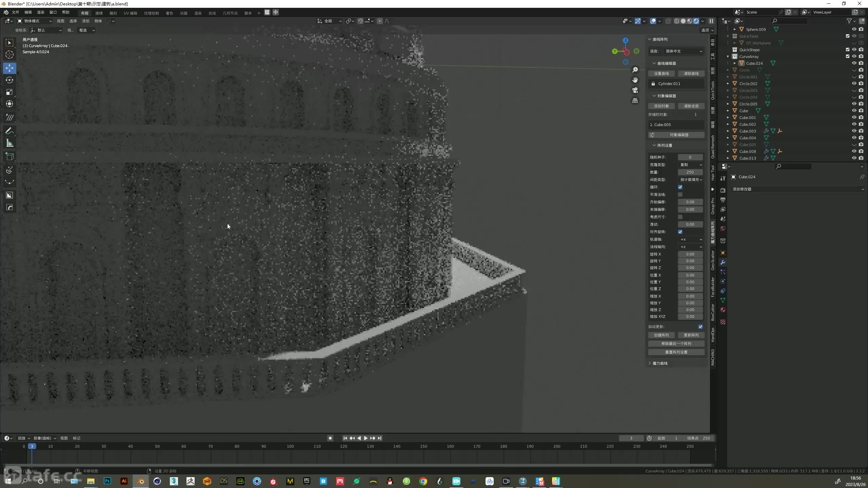The image size is (868, 488).
Task: Click the 清除曲线 button
Action: tap(691, 74)
